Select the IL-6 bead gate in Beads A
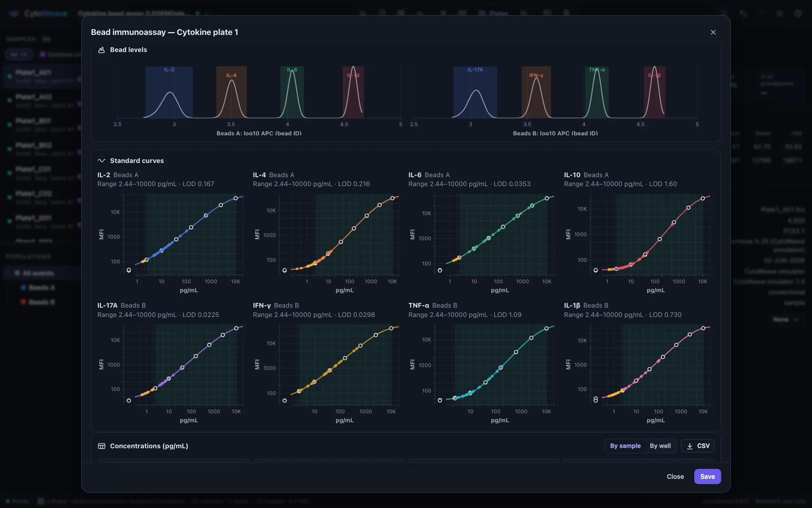This screenshot has width=812, height=508. coord(292,92)
